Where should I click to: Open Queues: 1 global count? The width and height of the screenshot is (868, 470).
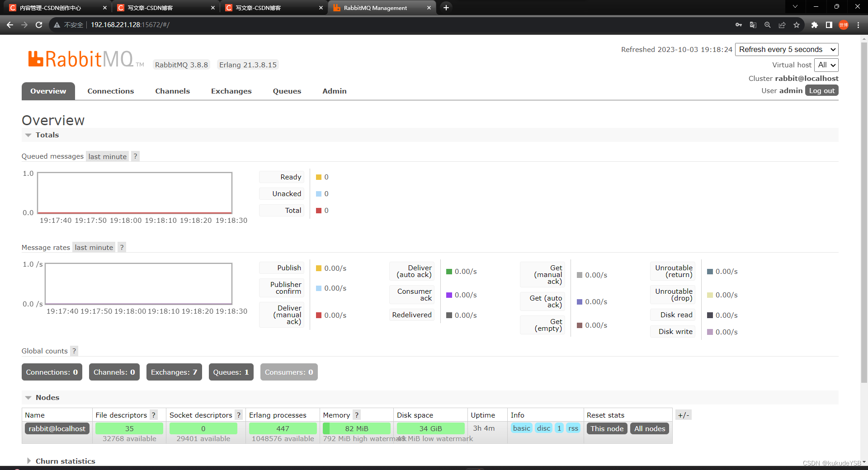[x=231, y=372]
